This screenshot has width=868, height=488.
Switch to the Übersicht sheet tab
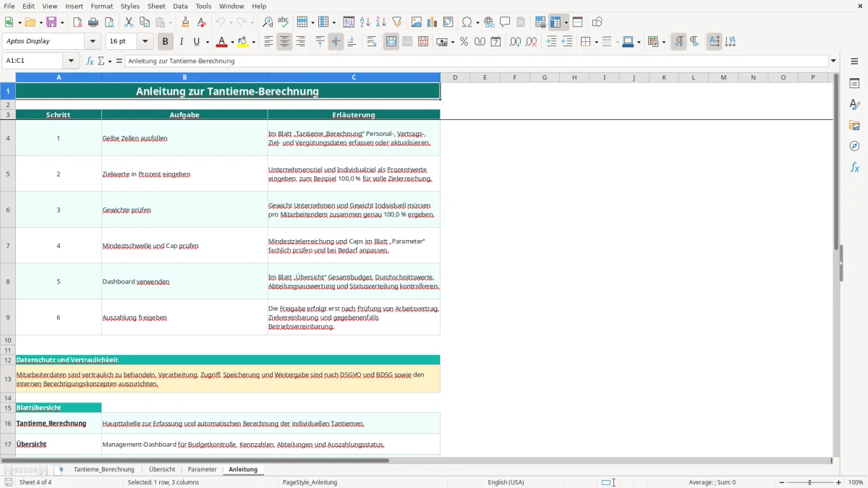pos(162,469)
